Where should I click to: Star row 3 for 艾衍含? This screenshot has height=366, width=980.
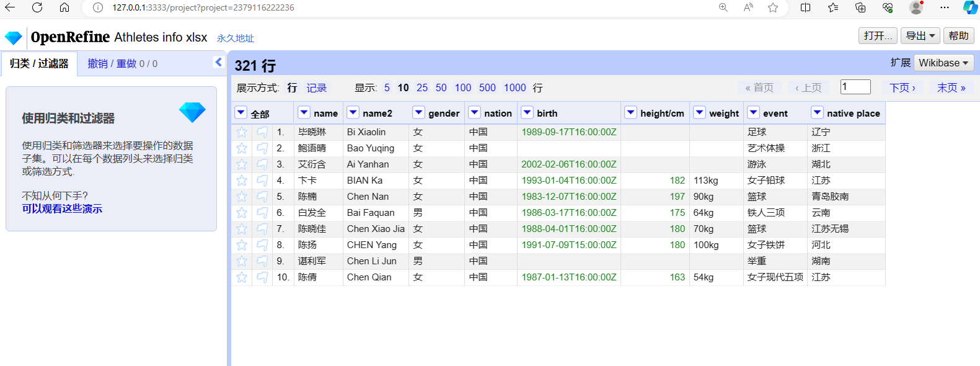point(242,164)
